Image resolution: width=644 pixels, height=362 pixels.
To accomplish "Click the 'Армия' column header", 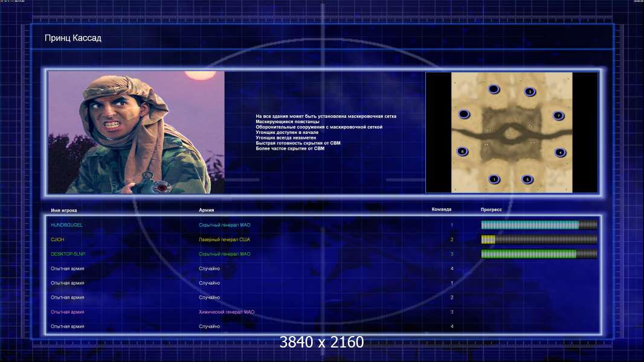I will coord(206,210).
